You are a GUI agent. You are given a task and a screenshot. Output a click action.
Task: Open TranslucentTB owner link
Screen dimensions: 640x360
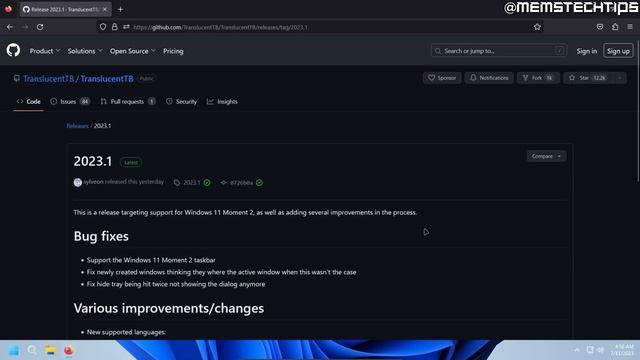pyautogui.click(x=48, y=79)
